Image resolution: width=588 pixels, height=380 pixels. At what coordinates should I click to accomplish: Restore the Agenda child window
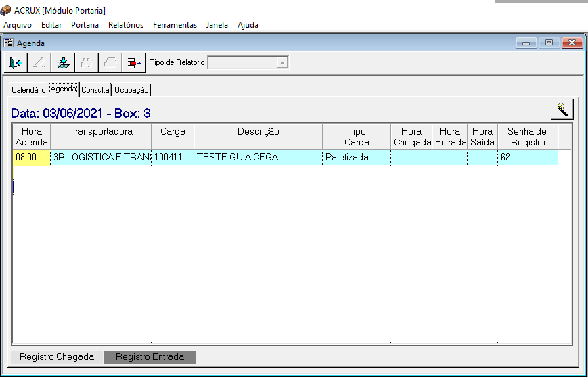[x=549, y=43]
